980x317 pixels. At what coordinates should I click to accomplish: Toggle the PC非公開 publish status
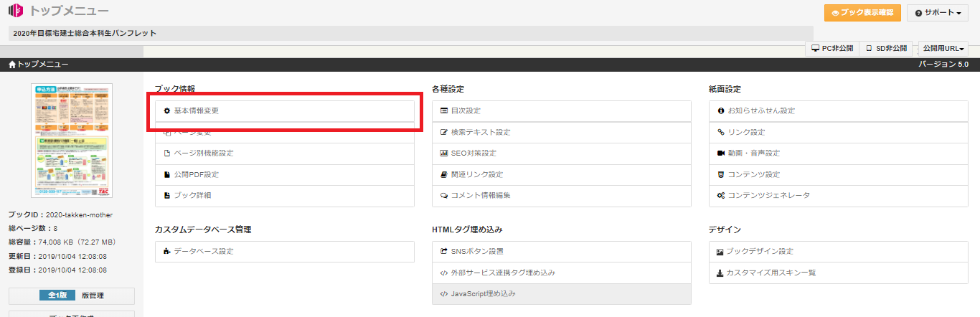832,49
